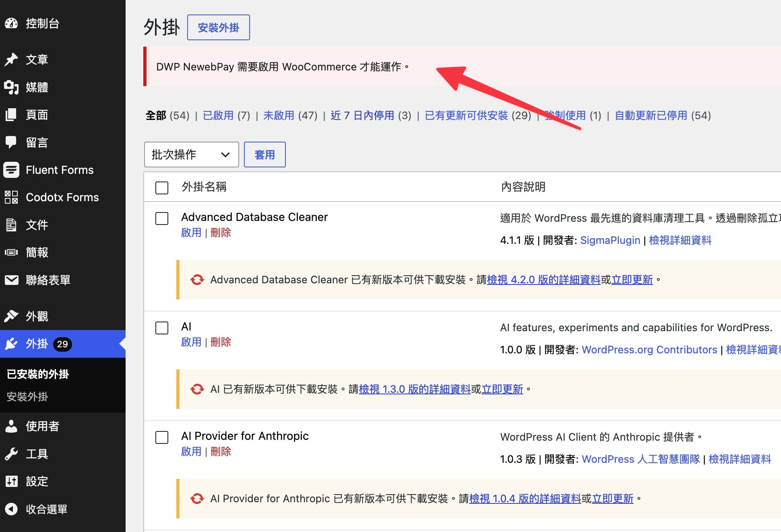Viewport: 781px width, 532px height.
Task: Open the 媒體 media icon
Action: click(11, 87)
